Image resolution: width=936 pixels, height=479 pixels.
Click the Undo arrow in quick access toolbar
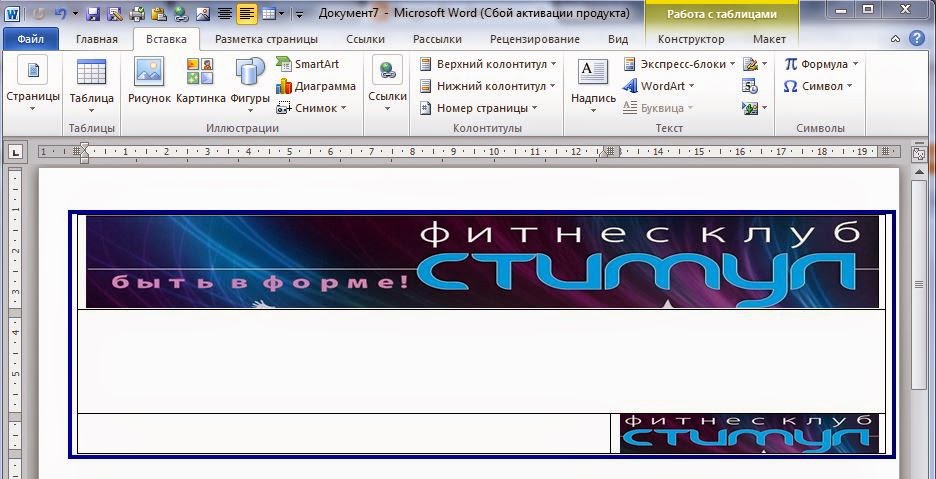(60, 13)
